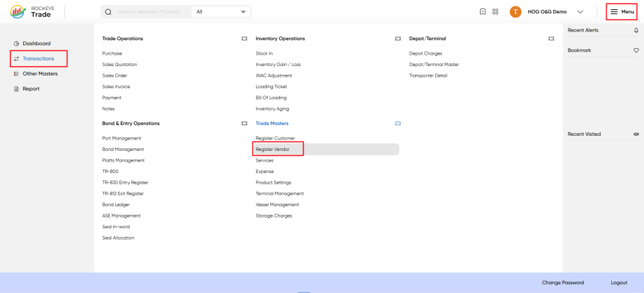This screenshot has height=293, width=644.
Task: Open Seal Allocation
Action: (x=118, y=238)
